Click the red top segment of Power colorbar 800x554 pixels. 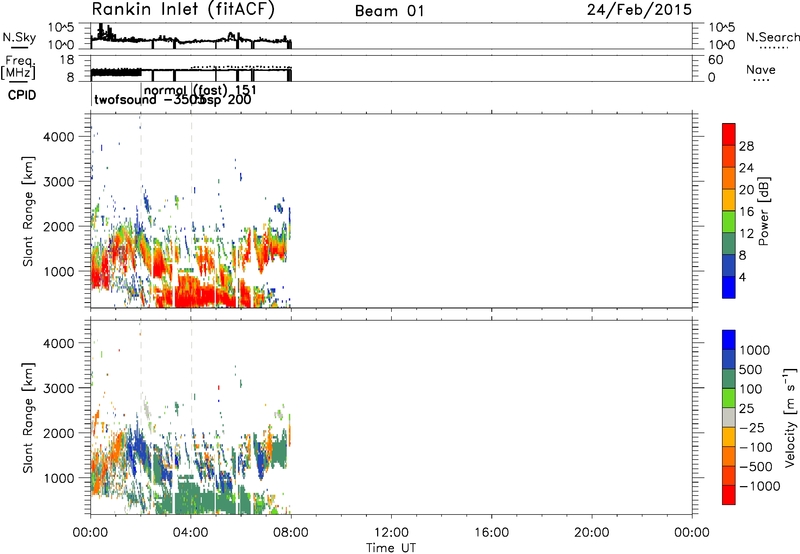click(729, 134)
